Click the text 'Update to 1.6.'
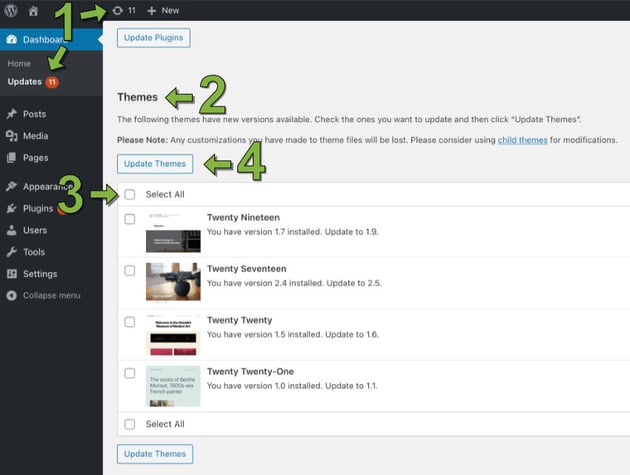This screenshot has width=630, height=475. (x=352, y=334)
